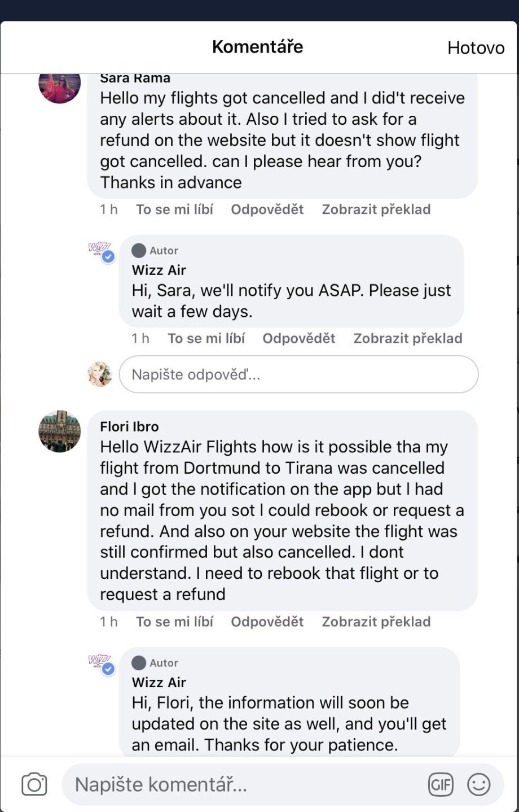Viewport: 519px width, 812px height.
Task: Tap your own avatar beside reply field
Action: tap(100, 374)
